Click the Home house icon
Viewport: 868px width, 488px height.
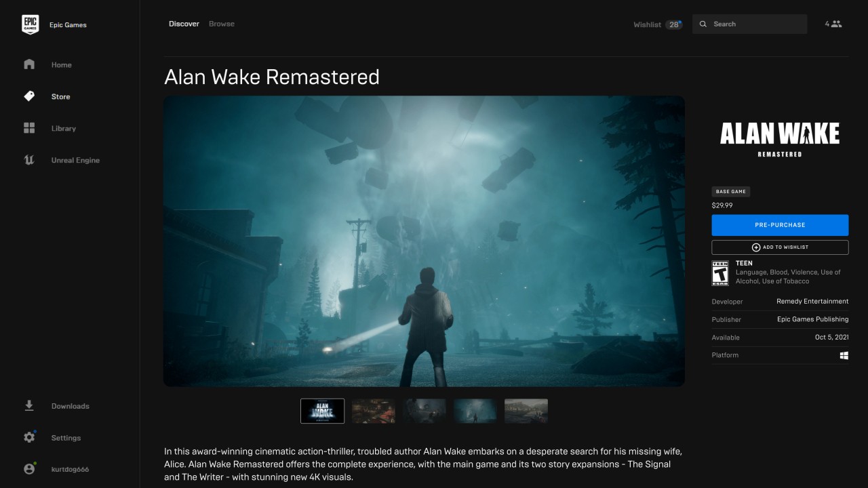29,64
